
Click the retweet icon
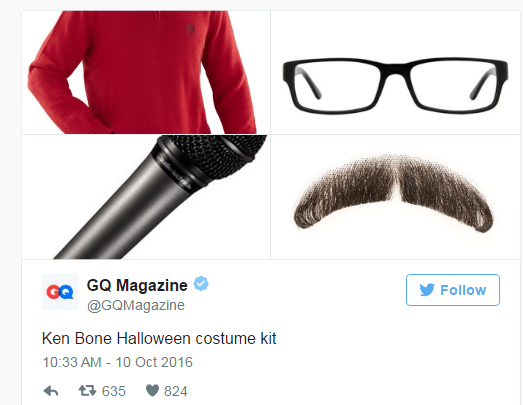click(x=87, y=391)
